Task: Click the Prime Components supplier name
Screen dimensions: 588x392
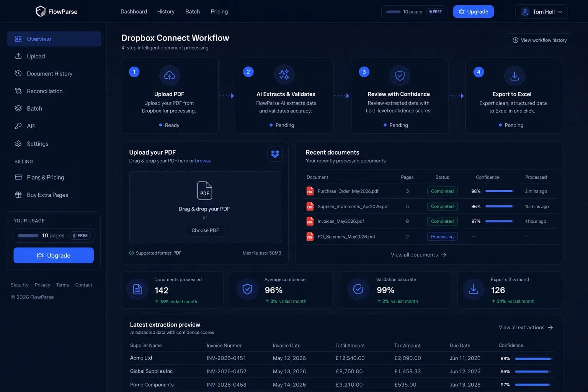Action: [x=152, y=385]
